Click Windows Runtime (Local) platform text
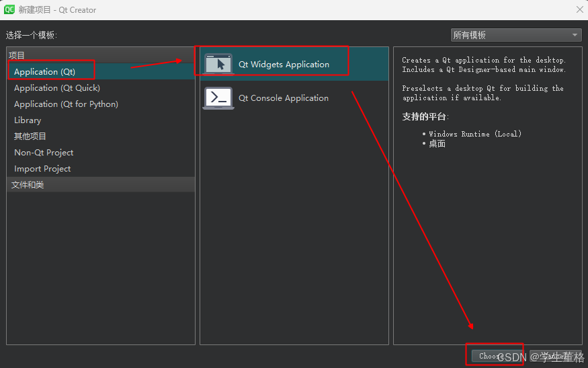The width and height of the screenshot is (588, 368). (475, 134)
